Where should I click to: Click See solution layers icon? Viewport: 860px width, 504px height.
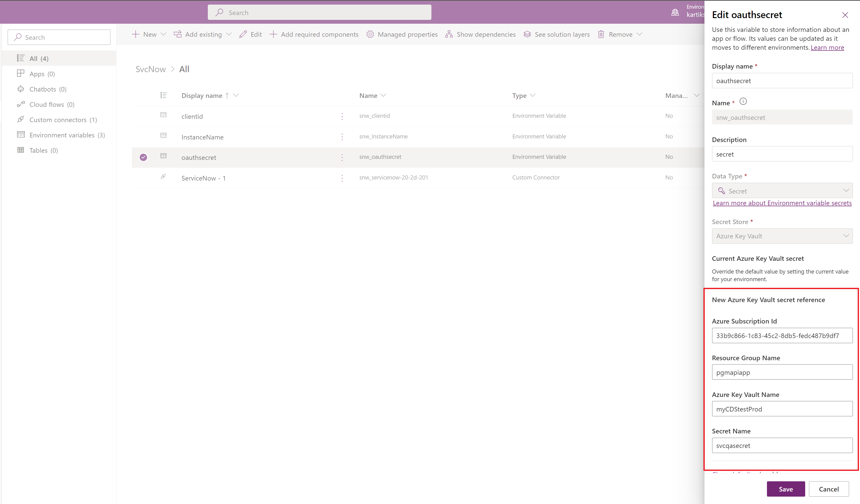tap(527, 34)
